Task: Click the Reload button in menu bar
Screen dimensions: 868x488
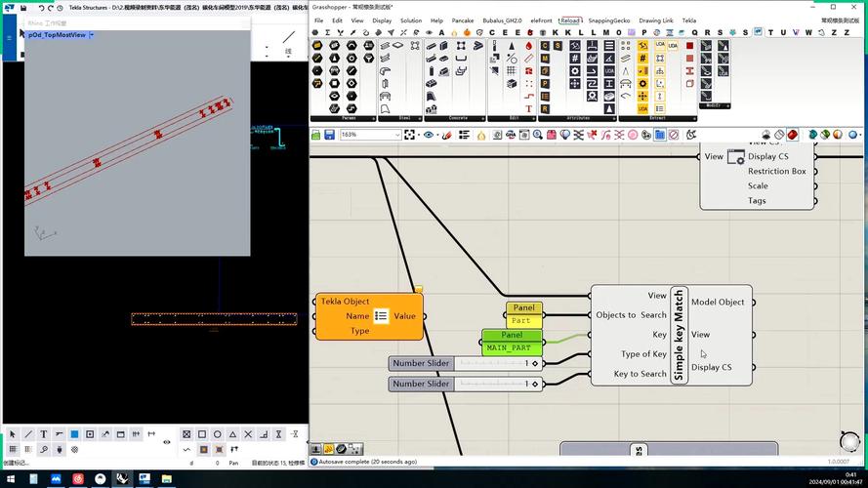Action: [x=569, y=20]
